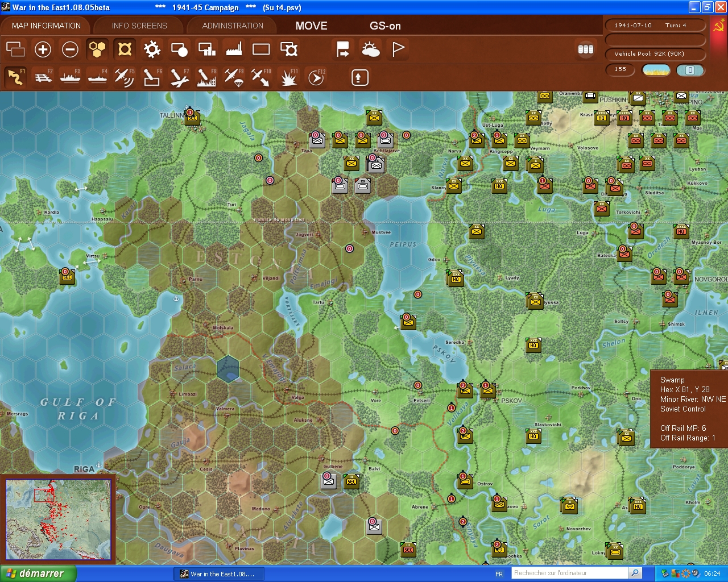
Task: Click the gear icon in map toolbar
Action: (152, 49)
